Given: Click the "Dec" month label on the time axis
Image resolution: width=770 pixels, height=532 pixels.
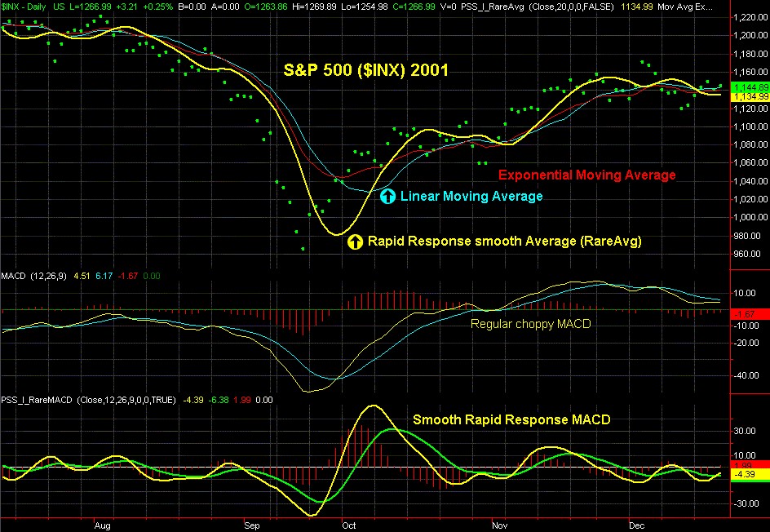Looking at the screenshot, I should tap(637, 526).
